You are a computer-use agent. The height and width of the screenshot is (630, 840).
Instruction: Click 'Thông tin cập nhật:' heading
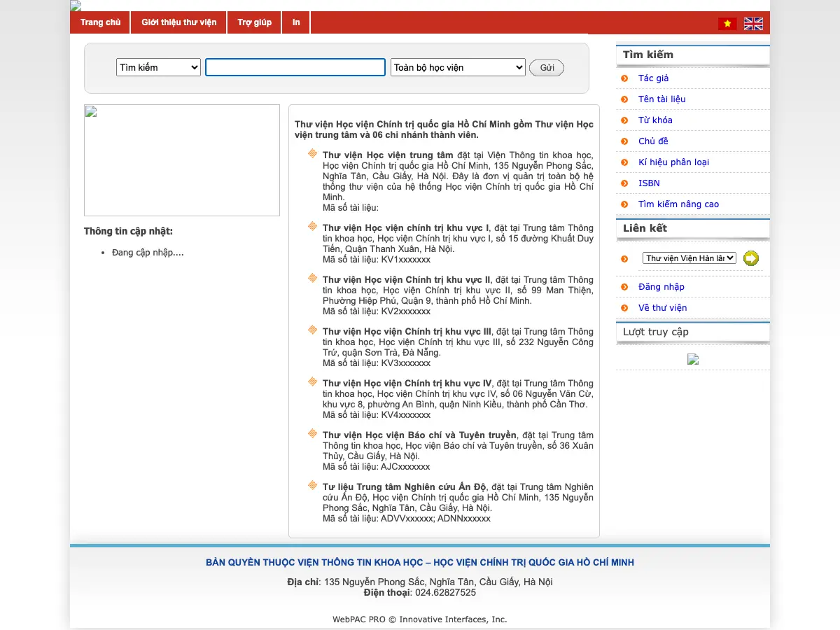(x=128, y=232)
